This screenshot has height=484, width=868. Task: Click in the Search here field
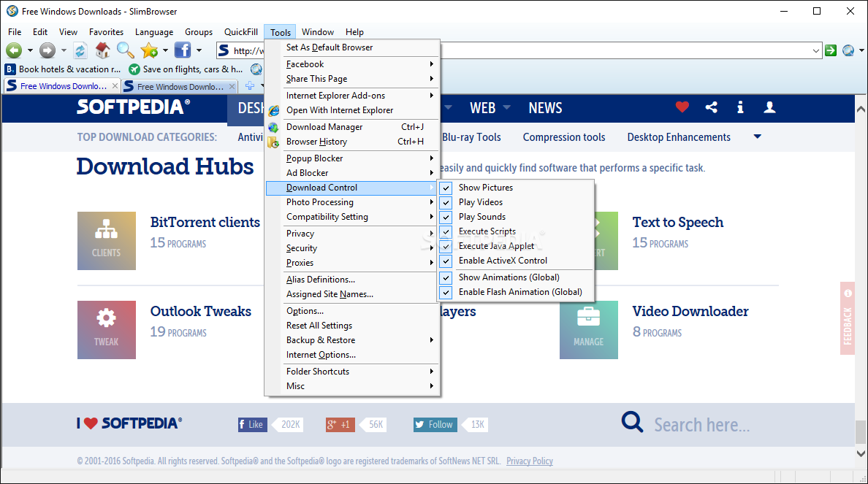coord(702,425)
